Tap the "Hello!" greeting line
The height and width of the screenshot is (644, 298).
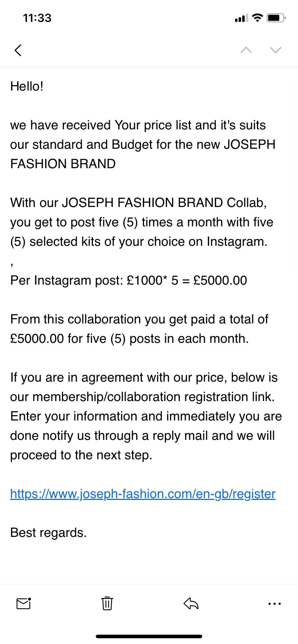(27, 86)
